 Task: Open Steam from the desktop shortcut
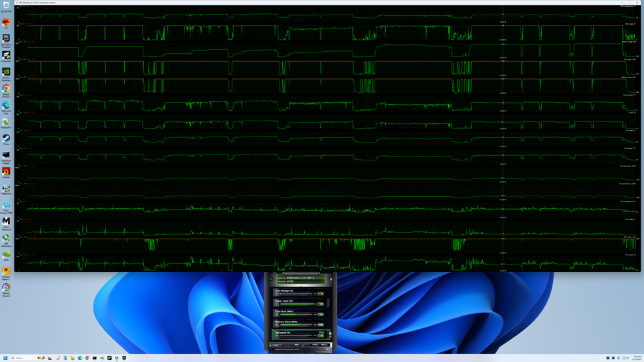(x=6, y=139)
